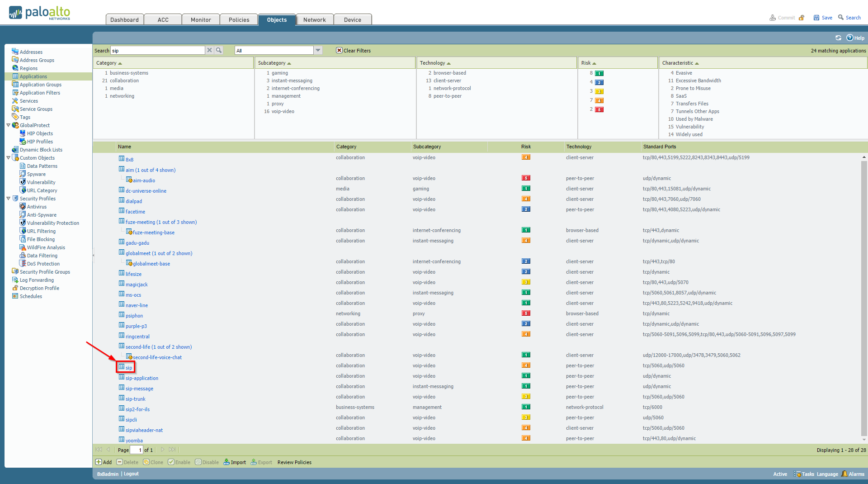Switch to the Policies tab
The image size is (868, 484).
pos(239,19)
